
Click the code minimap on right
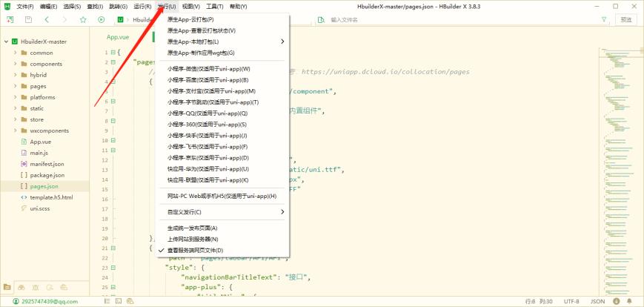coord(620,171)
